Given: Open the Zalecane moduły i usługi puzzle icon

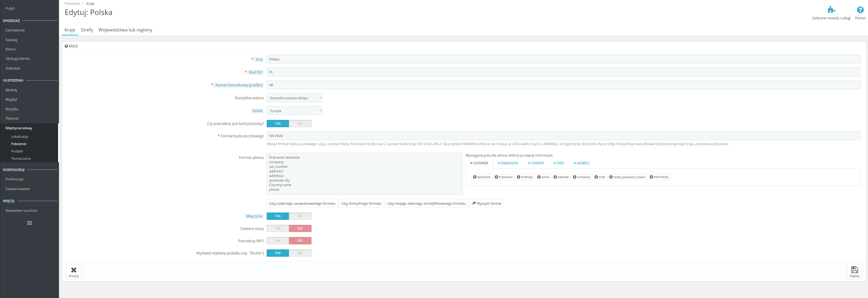Looking at the screenshot, I should coord(831,10).
